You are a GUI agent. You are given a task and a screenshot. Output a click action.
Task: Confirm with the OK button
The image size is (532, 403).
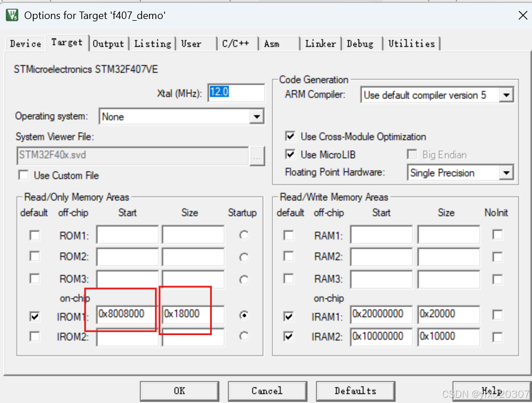click(x=180, y=391)
